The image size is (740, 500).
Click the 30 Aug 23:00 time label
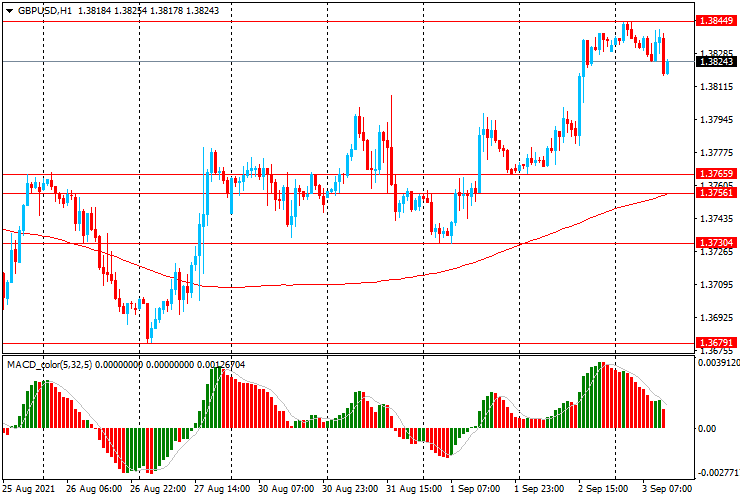coord(350,489)
